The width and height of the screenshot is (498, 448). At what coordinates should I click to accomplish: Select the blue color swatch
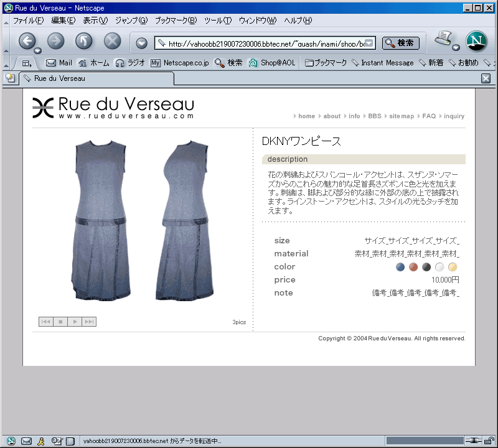pyautogui.click(x=400, y=267)
